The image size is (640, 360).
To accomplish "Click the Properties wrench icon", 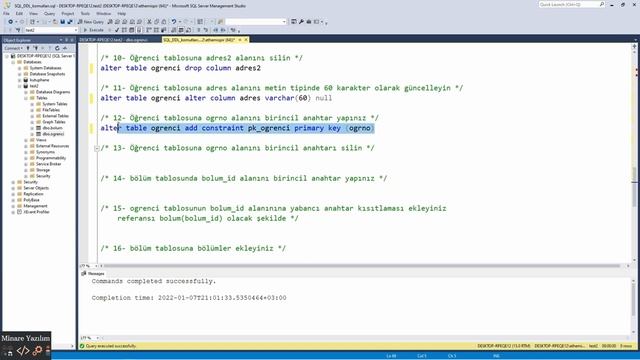I will click(301, 22).
